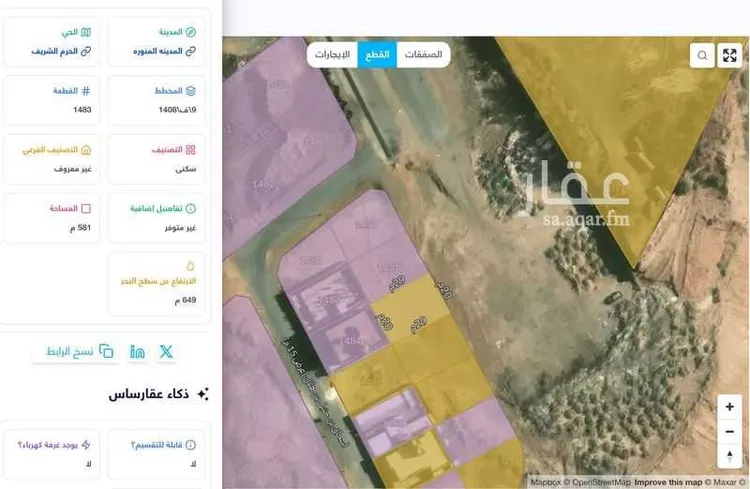The width and height of the screenshot is (750, 489).
Task: Click the electricity room lightning icon
Action: [x=86, y=445]
